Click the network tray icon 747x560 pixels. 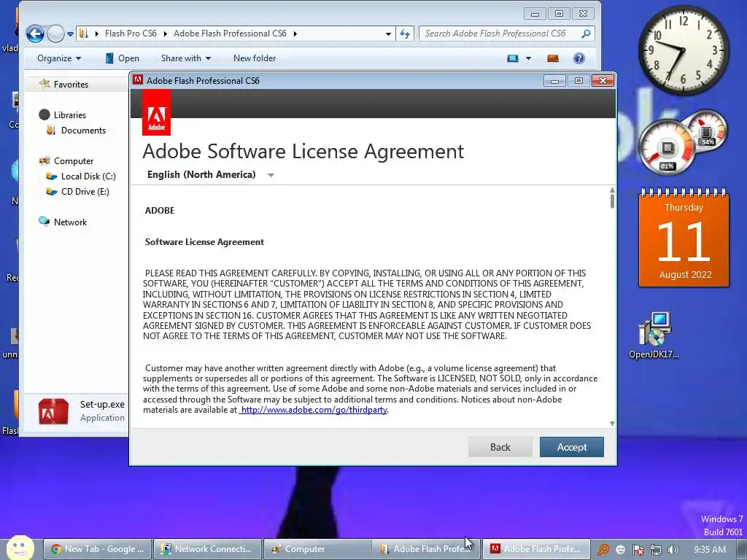click(x=656, y=550)
